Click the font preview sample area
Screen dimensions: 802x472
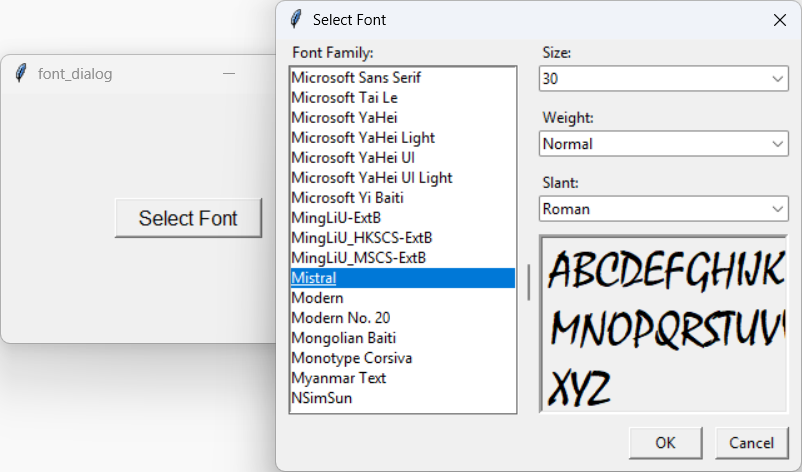(x=663, y=324)
